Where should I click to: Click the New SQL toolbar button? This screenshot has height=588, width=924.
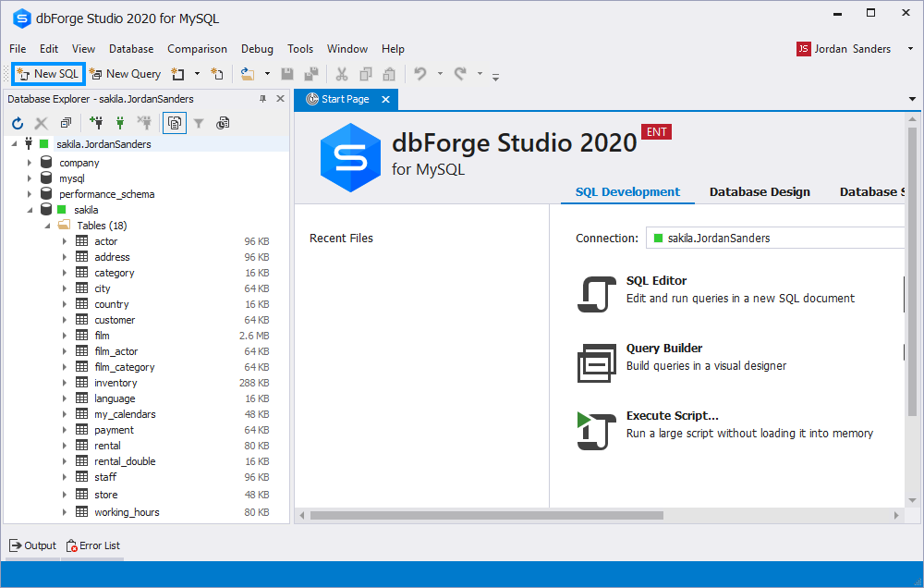click(48, 74)
